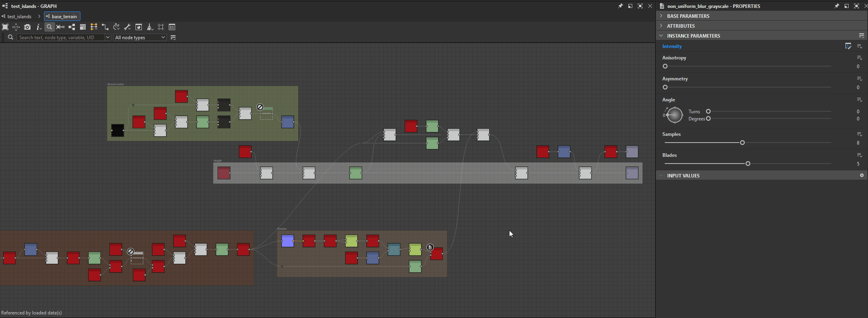This screenshot has width=868, height=318.
Task: Open the search history dropdown arrow
Action: [x=108, y=37]
